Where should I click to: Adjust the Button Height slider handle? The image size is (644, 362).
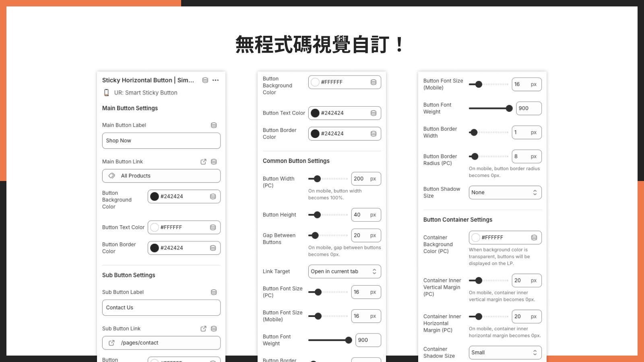pos(317,215)
